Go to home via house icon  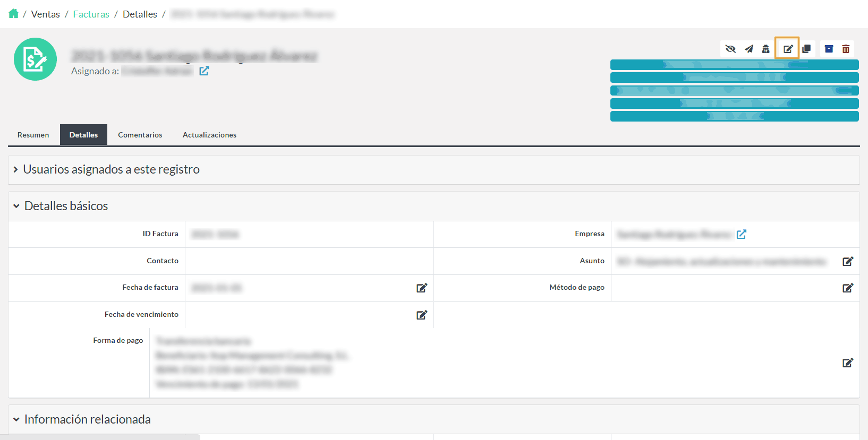[x=14, y=14]
